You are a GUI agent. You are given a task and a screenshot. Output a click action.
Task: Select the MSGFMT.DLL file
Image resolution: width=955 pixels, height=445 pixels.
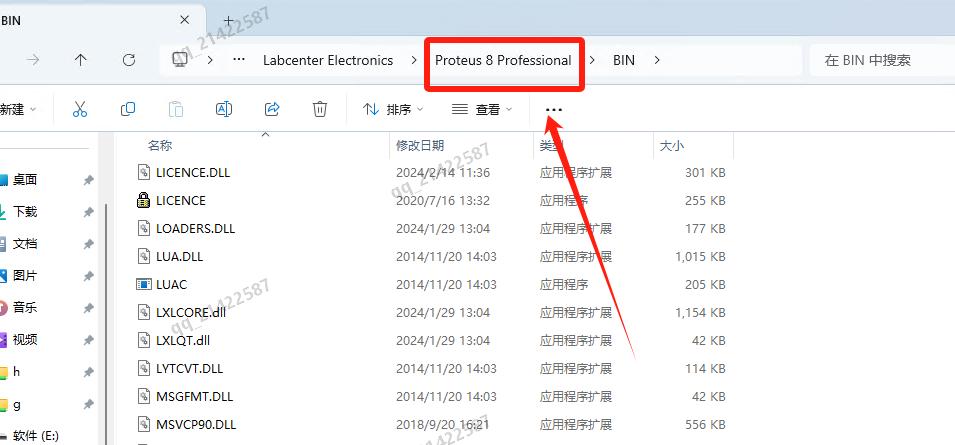click(x=194, y=396)
